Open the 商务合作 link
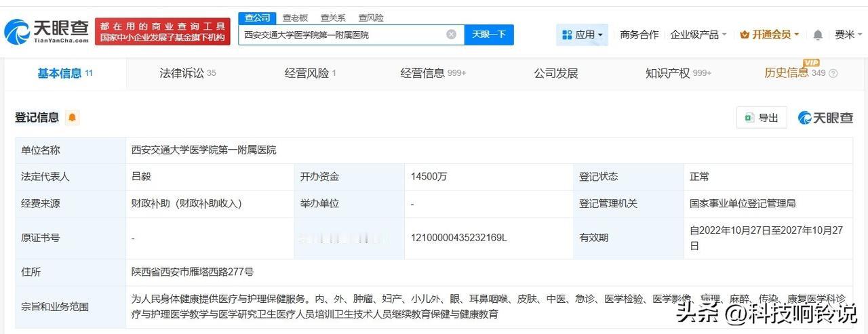868x334 pixels. pos(639,35)
